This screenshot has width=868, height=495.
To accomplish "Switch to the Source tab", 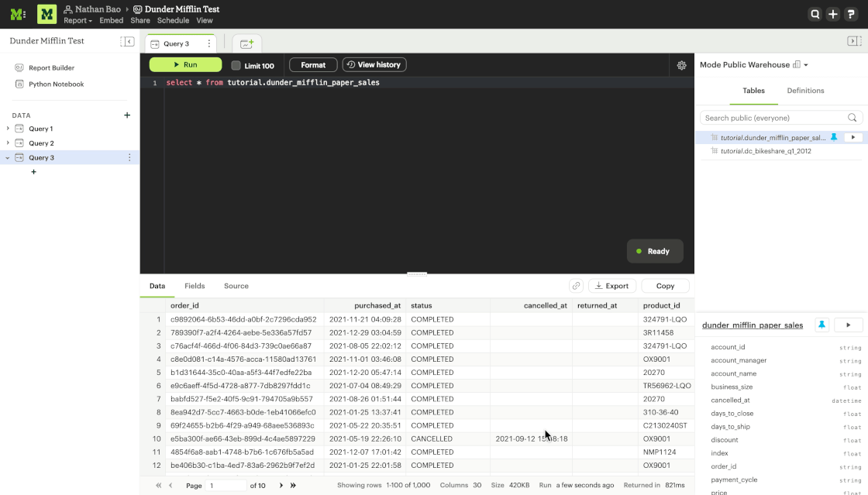I will [236, 286].
